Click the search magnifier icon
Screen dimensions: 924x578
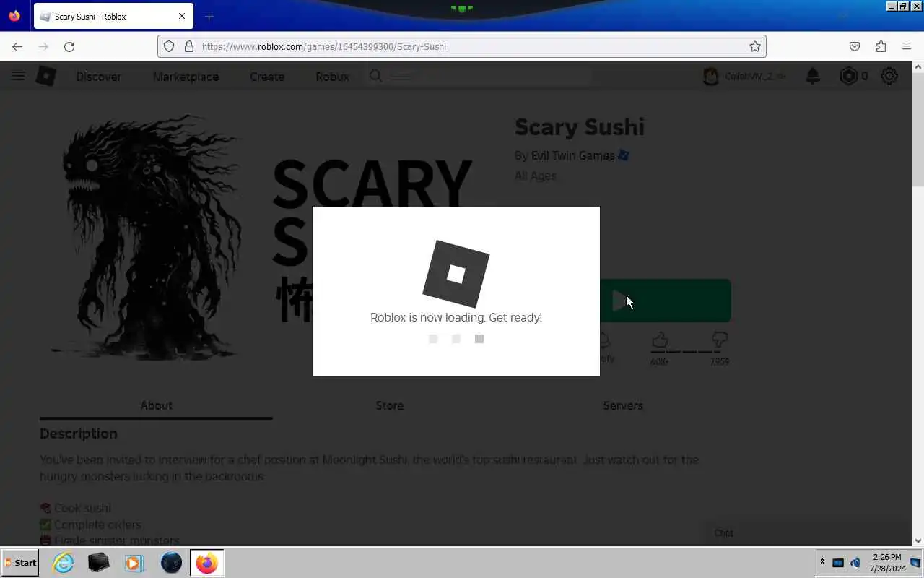(375, 76)
